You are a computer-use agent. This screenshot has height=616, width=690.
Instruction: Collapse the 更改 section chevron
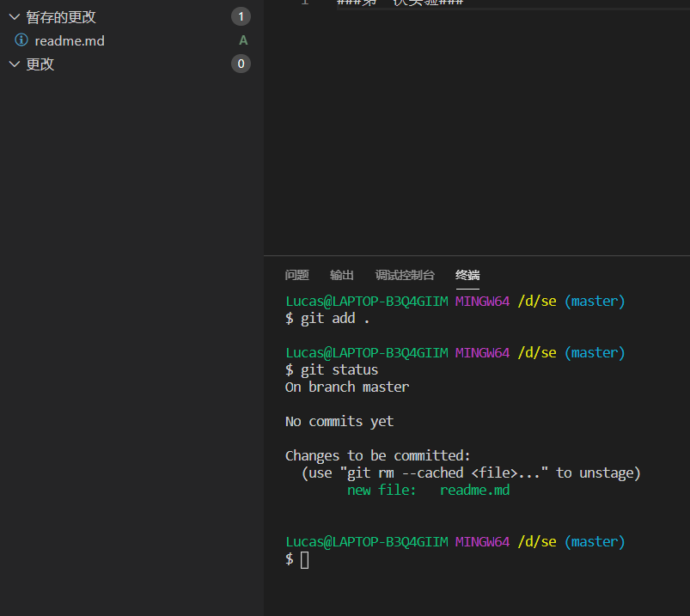click(14, 64)
